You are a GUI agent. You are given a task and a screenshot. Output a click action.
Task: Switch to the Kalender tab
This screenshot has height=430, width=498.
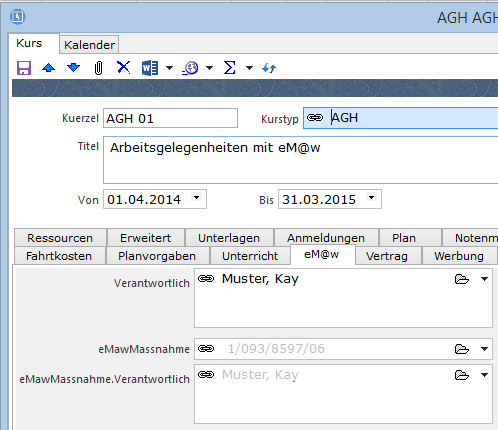tap(89, 45)
